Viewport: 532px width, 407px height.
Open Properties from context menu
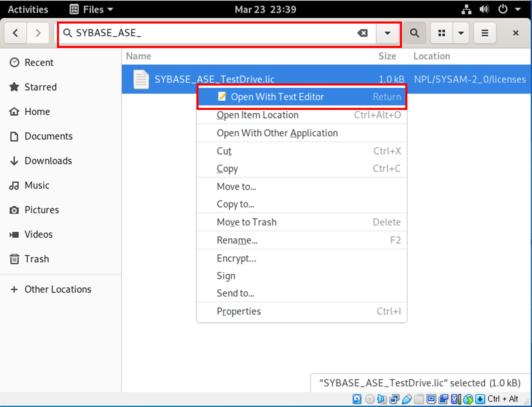[x=302, y=312]
